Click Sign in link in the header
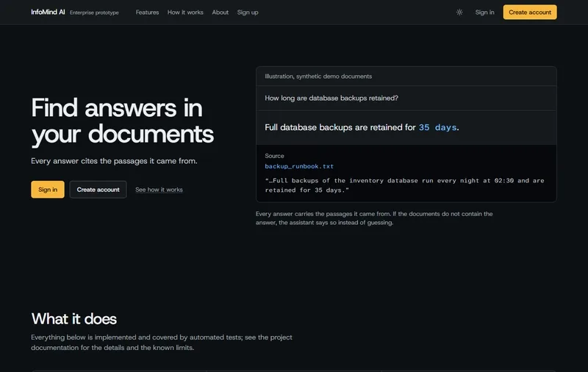Screen dimensions: 588x372 click(484, 12)
